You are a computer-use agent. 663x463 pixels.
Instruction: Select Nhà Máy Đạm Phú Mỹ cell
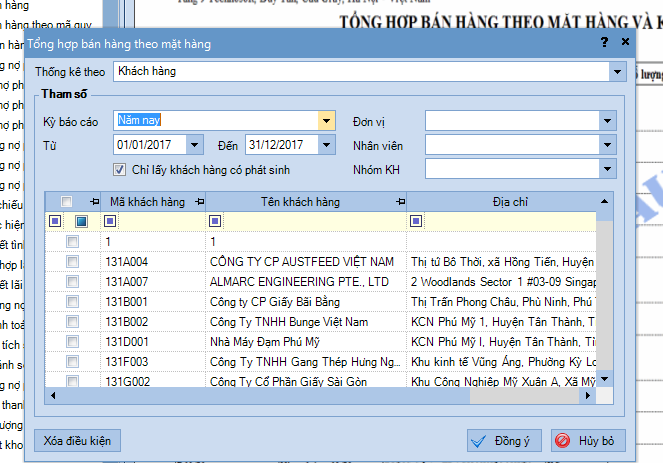click(306, 342)
